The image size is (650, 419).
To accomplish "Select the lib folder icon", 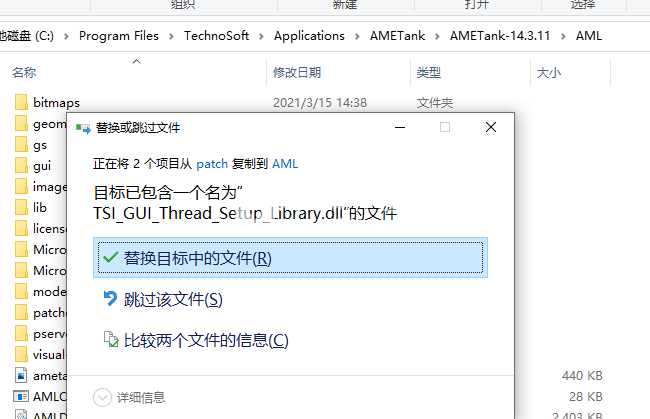I will point(22,207).
